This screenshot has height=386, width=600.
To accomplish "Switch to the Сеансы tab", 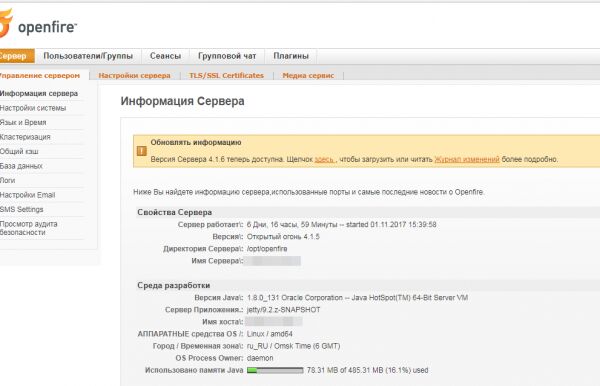I will [x=165, y=56].
